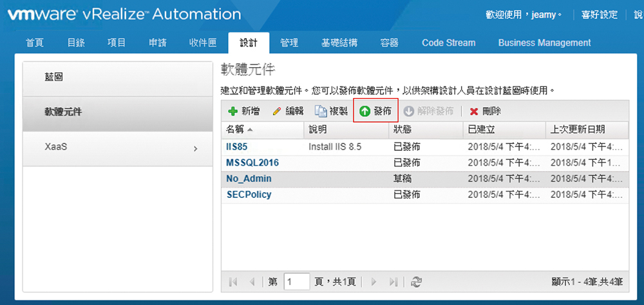
Task: Open the 基礎結構 tab
Action: coord(339,43)
